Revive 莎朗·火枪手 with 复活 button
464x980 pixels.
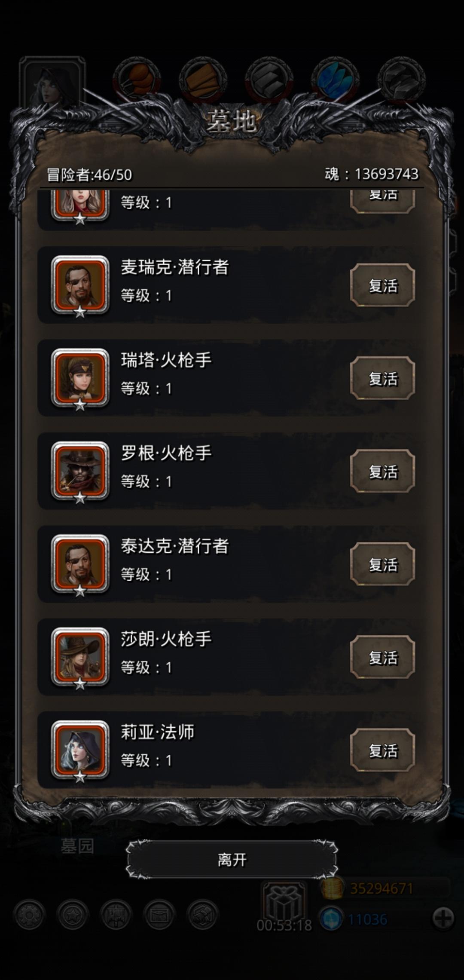(x=382, y=657)
